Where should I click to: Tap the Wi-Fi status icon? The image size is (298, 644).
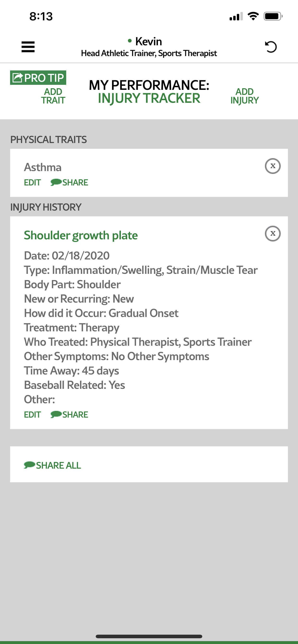coord(253,16)
